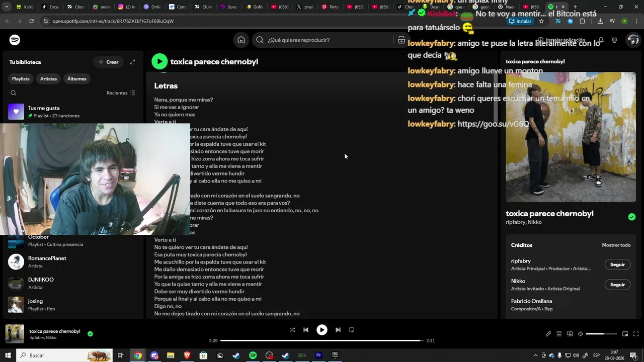The width and height of the screenshot is (644, 362).
Task: Open the RomancePlanet artist
Action: (72, 262)
